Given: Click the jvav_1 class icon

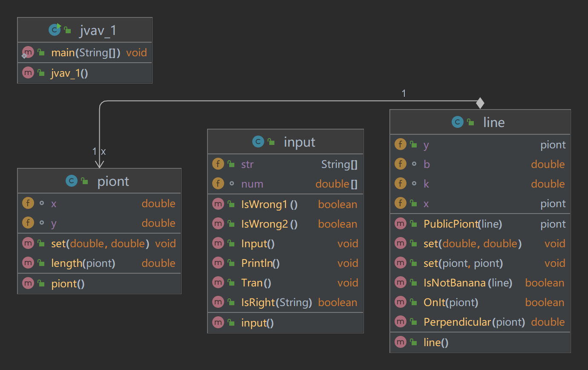Looking at the screenshot, I should tap(55, 30).
